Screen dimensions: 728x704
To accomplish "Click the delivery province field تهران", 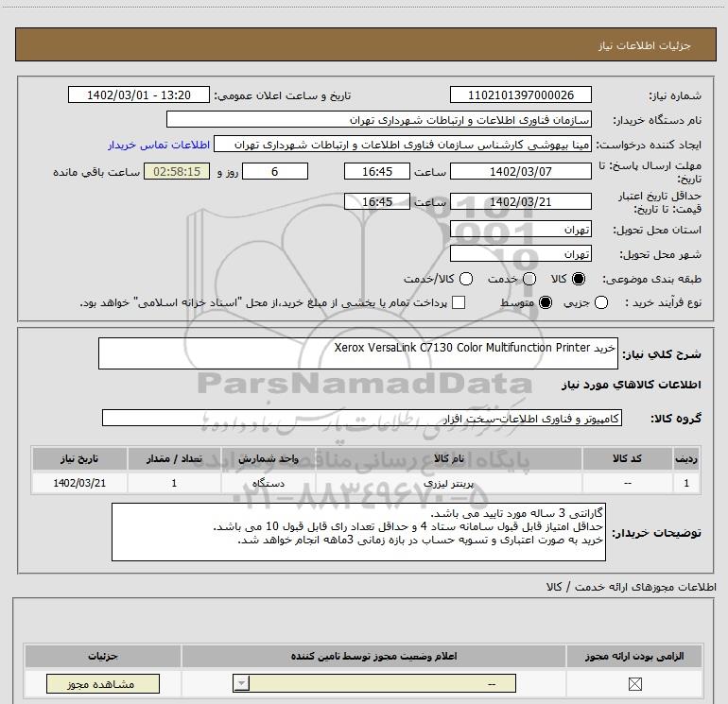I will [x=520, y=230].
